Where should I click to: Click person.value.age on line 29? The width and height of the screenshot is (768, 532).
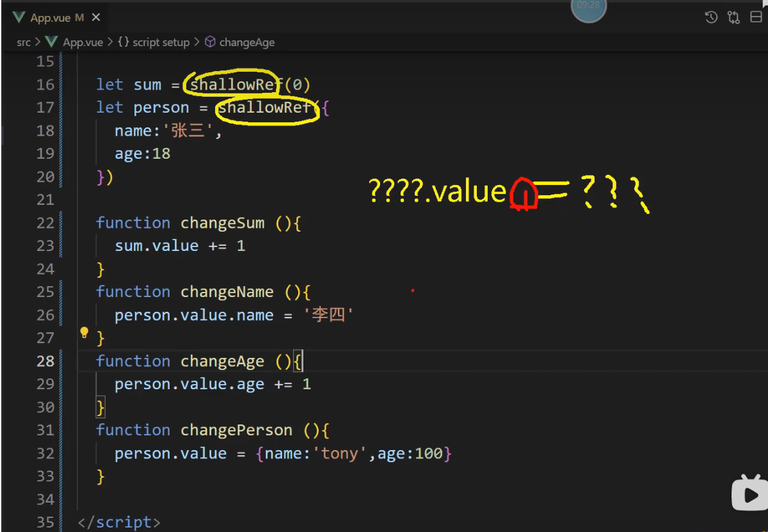(x=189, y=384)
